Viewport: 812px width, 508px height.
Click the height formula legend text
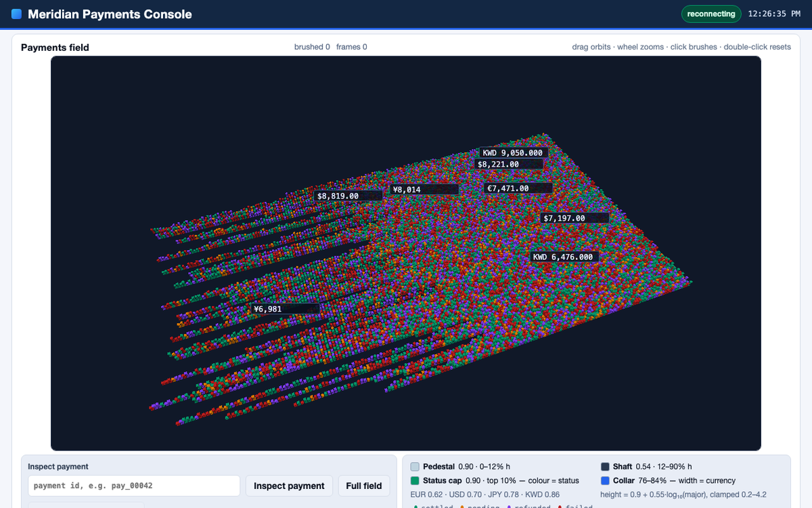click(x=683, y=495)
